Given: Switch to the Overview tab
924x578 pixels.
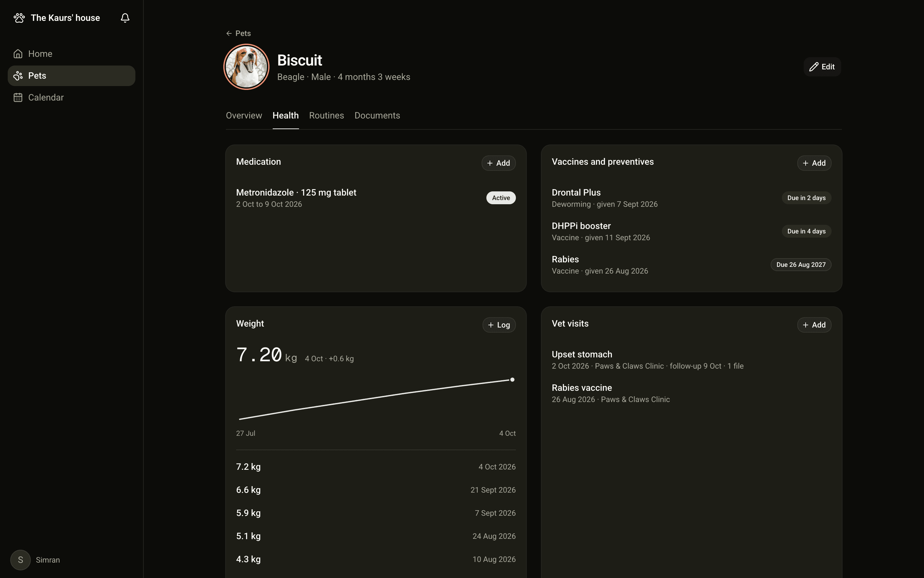Looking at the screenshot, I should [x=244, y=116].
